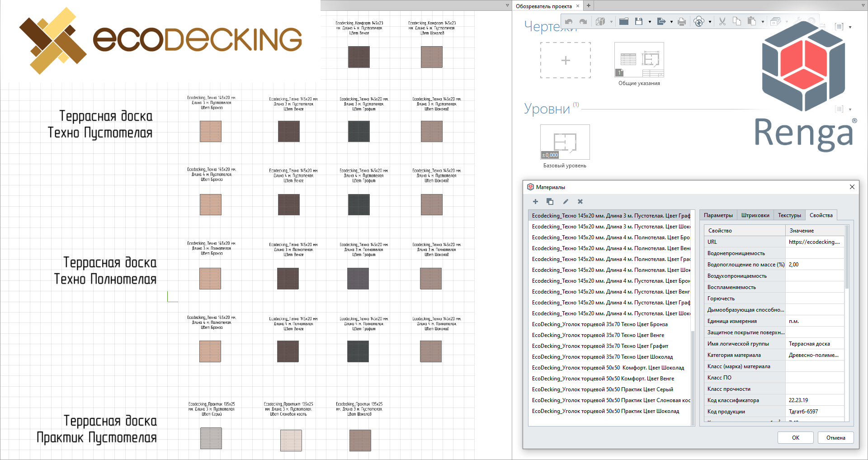Viewport: 868px width, 460px height.
Task: Delete the selected material with the X icon
Action: pyautogui.click(x=580, y=202)
